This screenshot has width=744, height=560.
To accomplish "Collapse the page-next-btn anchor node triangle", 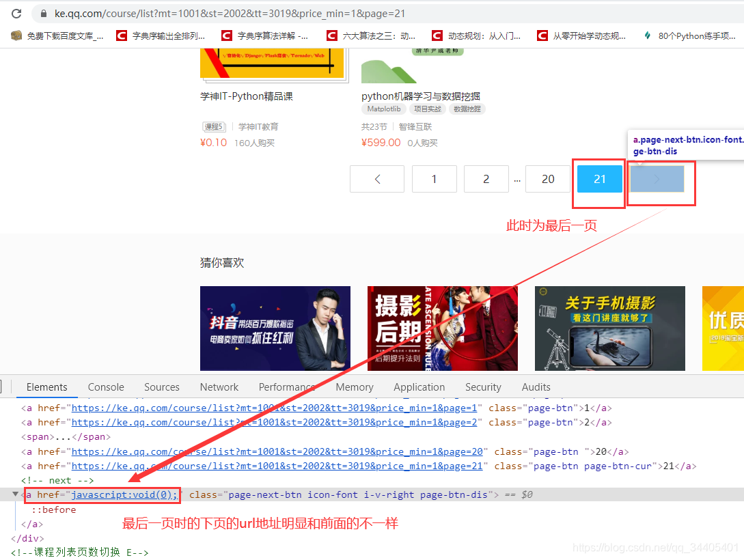I will point(15,494).
